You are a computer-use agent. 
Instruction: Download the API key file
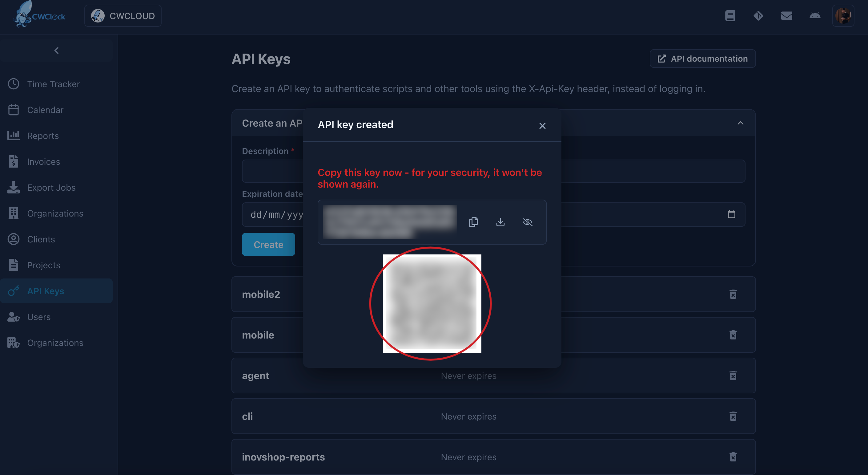(500, 222)
